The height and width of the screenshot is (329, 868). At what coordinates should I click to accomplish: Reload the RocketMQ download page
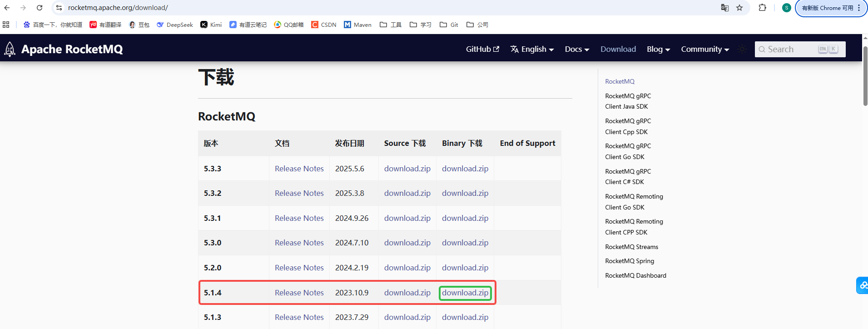pyautogui.click(x=40, y=8)
